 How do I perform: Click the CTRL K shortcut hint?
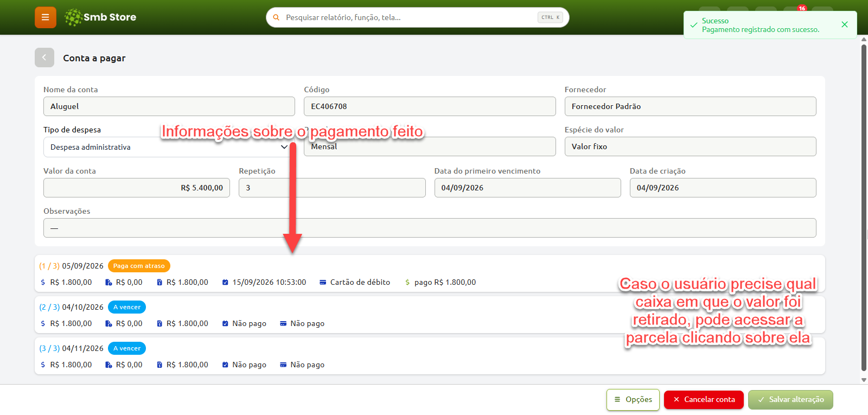(550, 17)
